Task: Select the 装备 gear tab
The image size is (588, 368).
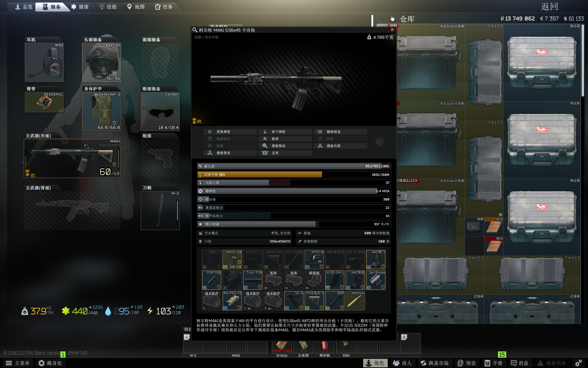Action: click(x=52, y=7)
